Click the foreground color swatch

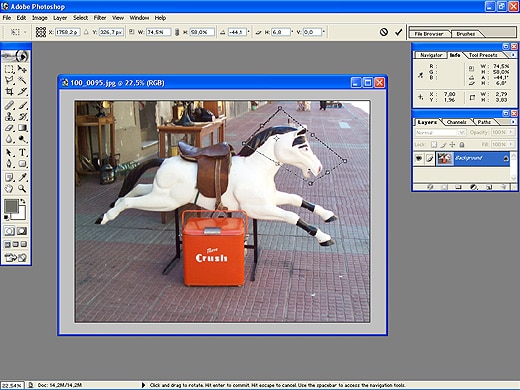coord(11,206)
